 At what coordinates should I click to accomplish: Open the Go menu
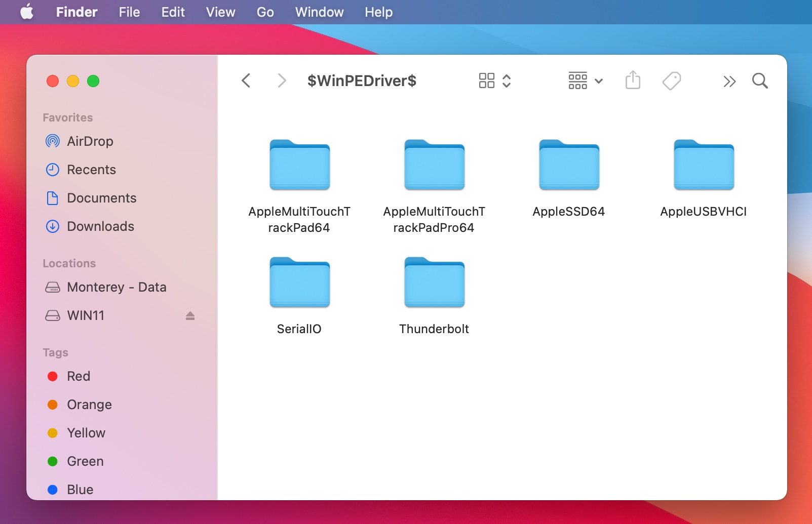click(265, 12)
